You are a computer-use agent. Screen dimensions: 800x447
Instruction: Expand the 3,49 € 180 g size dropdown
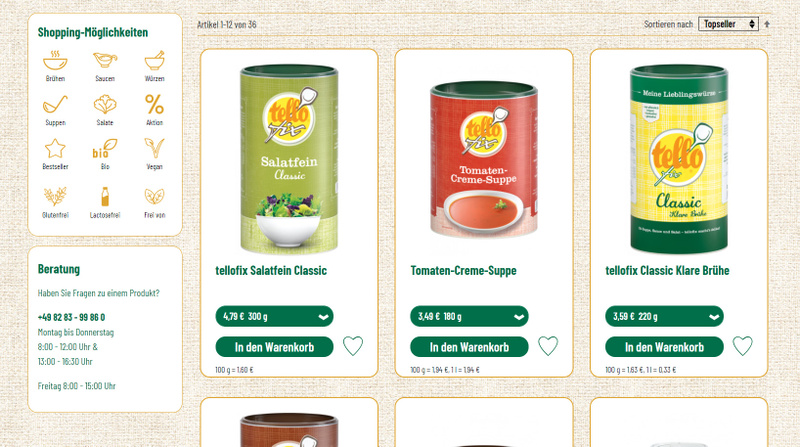point(469,316)
